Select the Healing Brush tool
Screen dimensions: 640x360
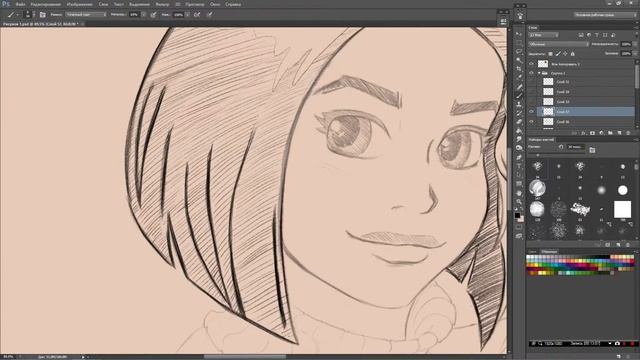(519, 87)
